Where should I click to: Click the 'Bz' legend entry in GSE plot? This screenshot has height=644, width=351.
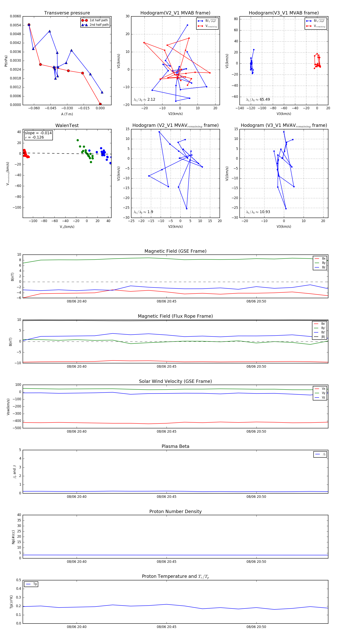pyautogui.click(x=320, y=267)
